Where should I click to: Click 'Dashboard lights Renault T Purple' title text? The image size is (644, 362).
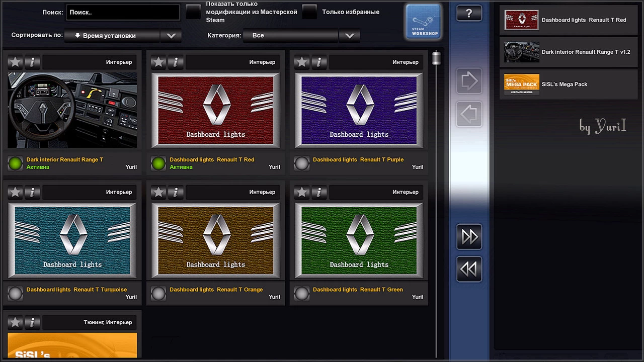tap(358, 159)
